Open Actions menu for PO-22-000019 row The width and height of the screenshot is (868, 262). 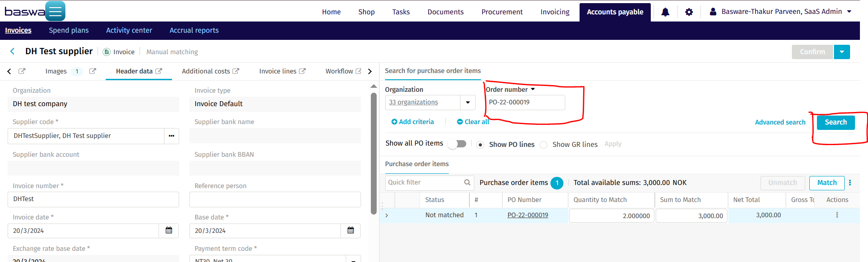pos(837,215)
